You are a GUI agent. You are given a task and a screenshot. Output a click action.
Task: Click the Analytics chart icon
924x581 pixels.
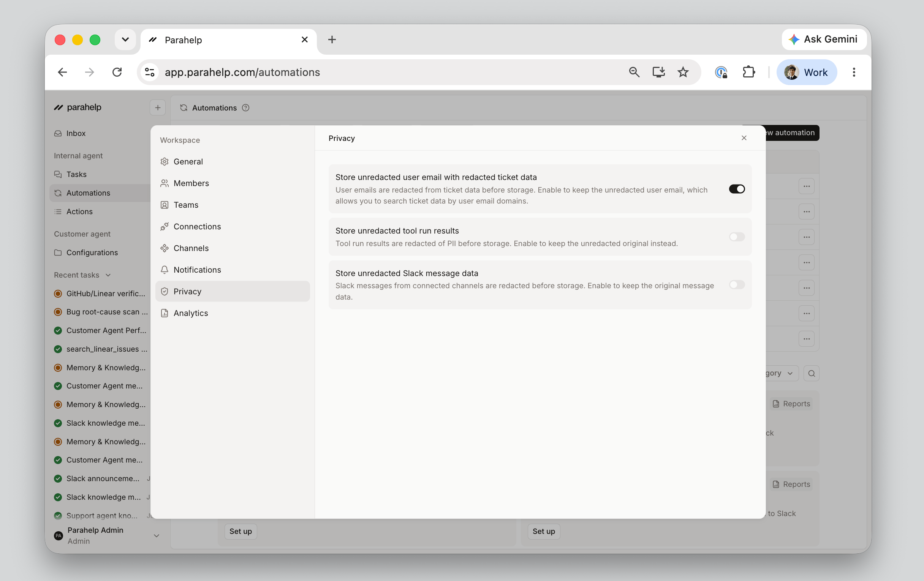164,313
